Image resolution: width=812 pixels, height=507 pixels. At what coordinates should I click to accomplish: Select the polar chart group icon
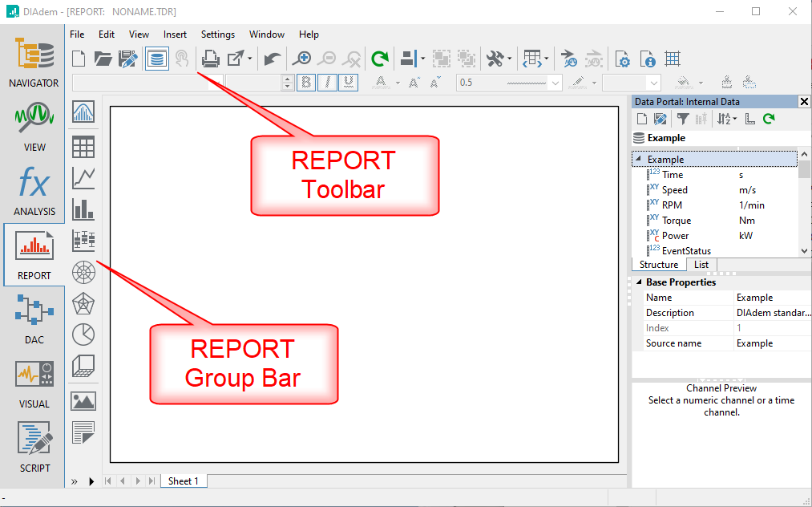point(83,273)
